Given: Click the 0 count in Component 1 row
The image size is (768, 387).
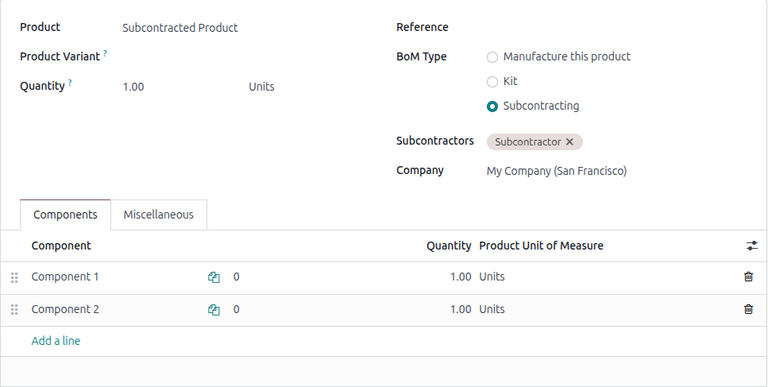Looking at the screenshot, I should tap(236, 277).
